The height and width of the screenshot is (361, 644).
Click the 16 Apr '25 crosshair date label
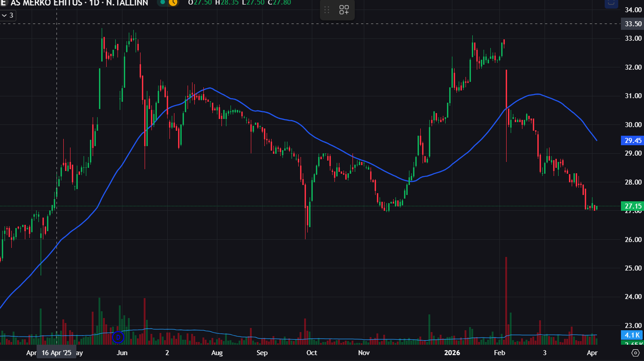[x=56, y=353]
